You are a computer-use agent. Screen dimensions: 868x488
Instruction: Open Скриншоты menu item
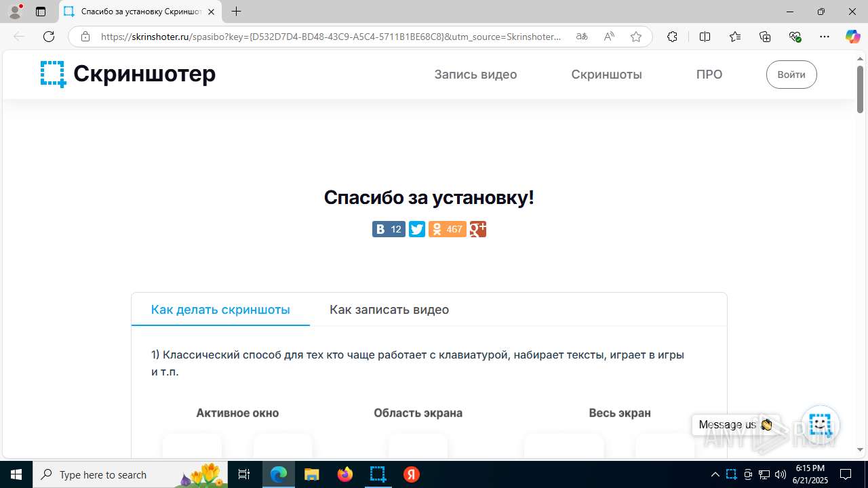pos(606,75)
